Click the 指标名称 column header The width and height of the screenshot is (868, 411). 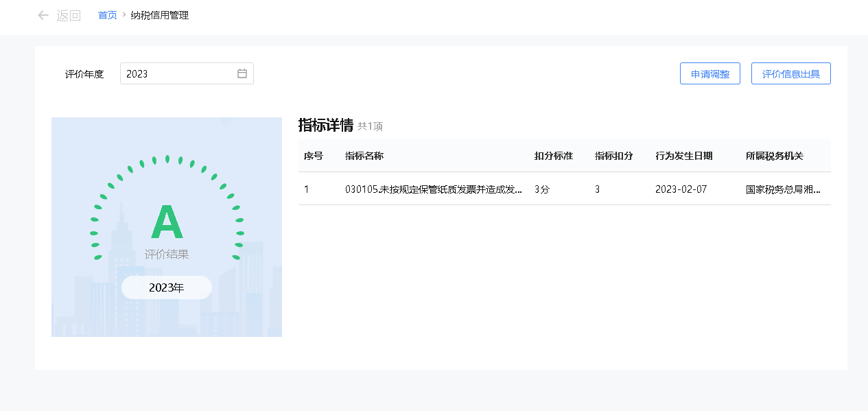pyautogui.click(x=364, y=156)
